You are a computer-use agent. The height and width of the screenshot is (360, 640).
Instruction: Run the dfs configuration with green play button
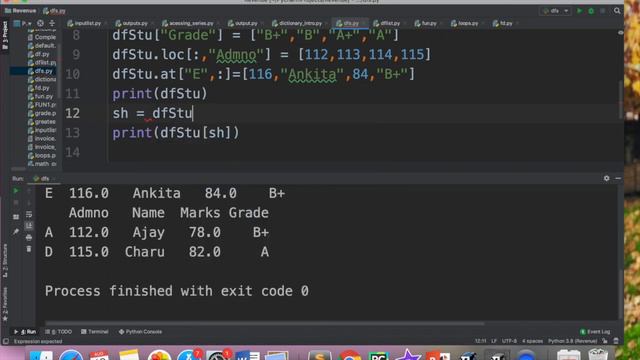579,11
